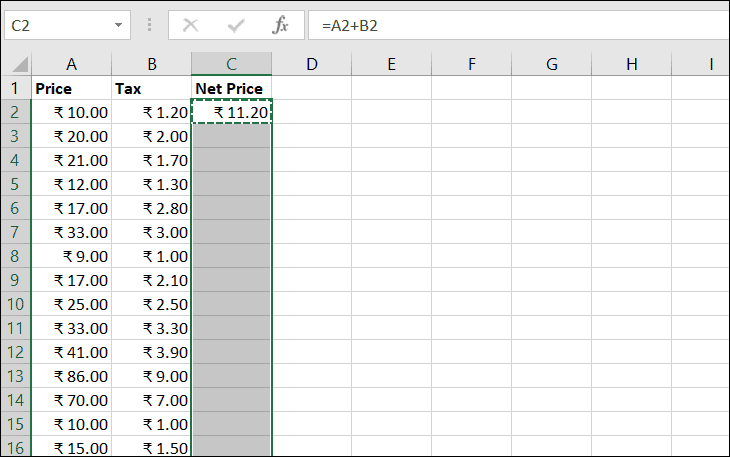Select row 13 header
The image size is (730, 457).
point(16,376)
